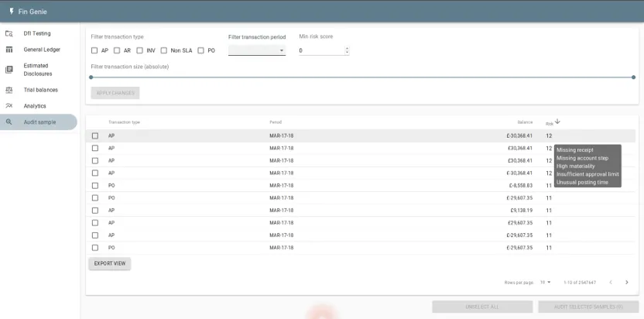The image size is (644, 319).
Task: Increase Min risk score with stepper
Action: (x=347, y=49)
